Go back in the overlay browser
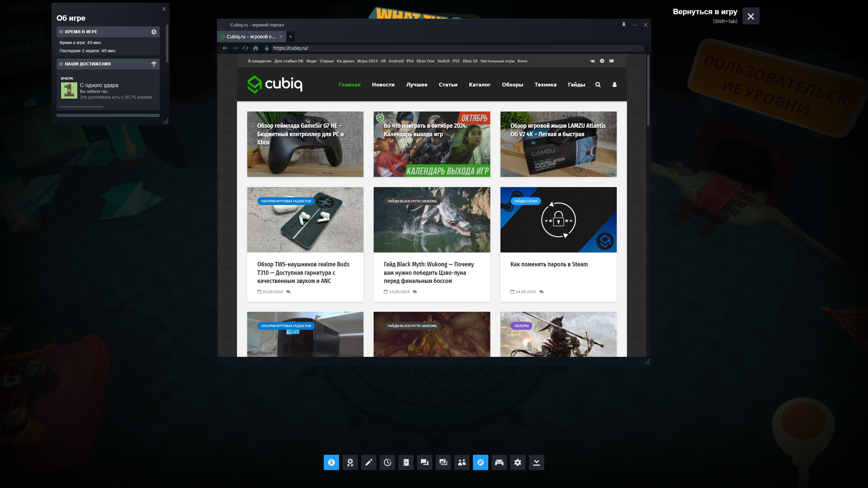This screenshot has height=488, width=868. point(225,48)
